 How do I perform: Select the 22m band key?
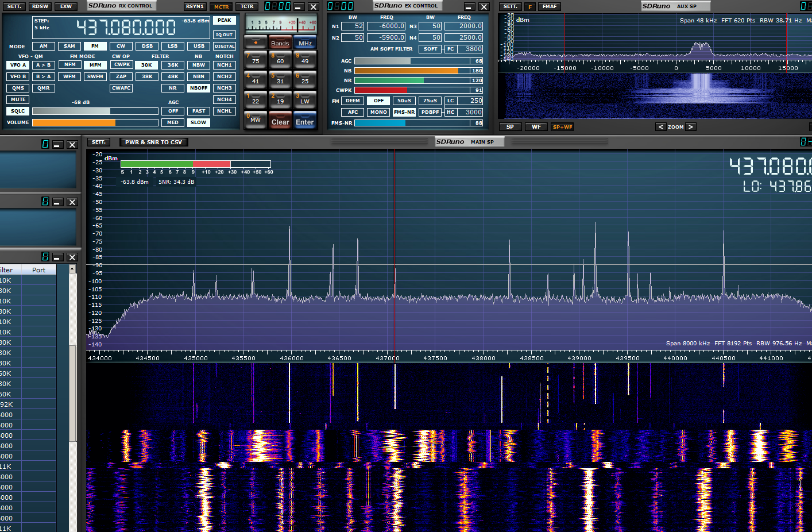tap(256, 99)
